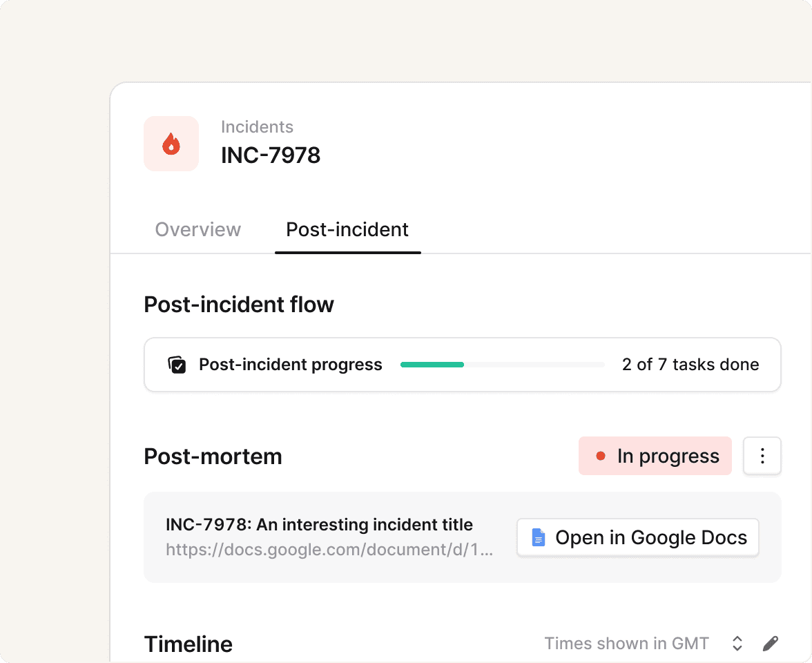Click the checklist icon beside Post-incident progress
This screenshot has height=663, width=812.
click(x=177, y=365)
